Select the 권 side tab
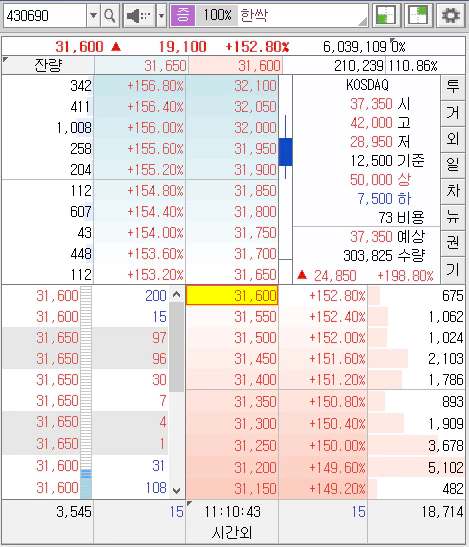Image resolution: width=469 pixels, height=547 pixels. [x=453, y=243]
